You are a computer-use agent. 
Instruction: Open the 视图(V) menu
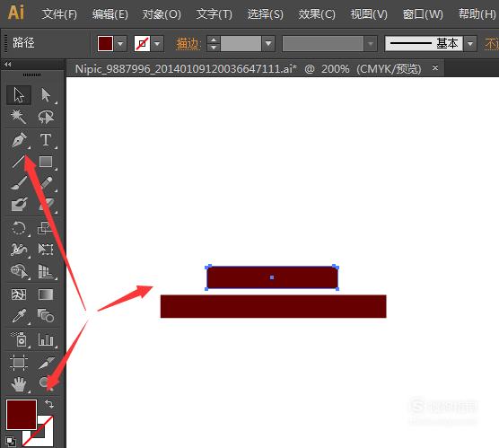pyautogui.click(x=369, y=14)
